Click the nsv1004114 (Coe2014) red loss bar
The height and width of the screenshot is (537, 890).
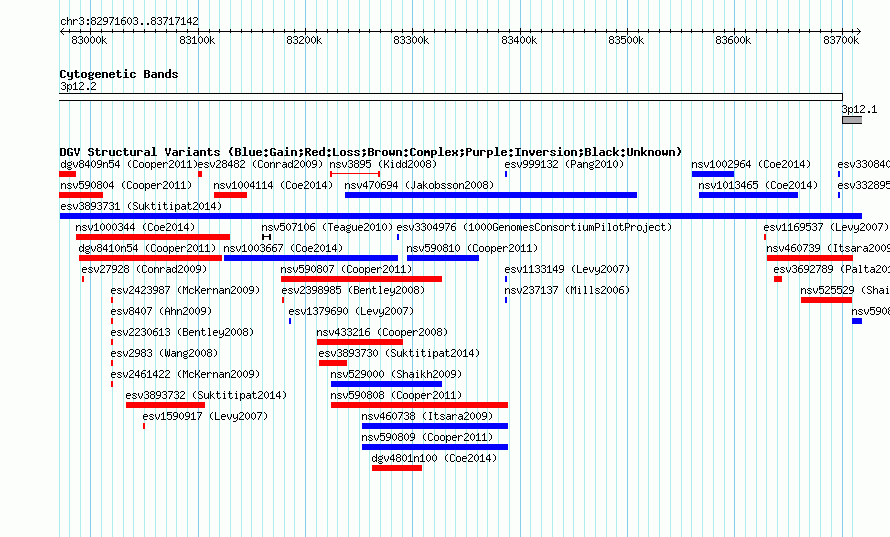pos(230,195)
